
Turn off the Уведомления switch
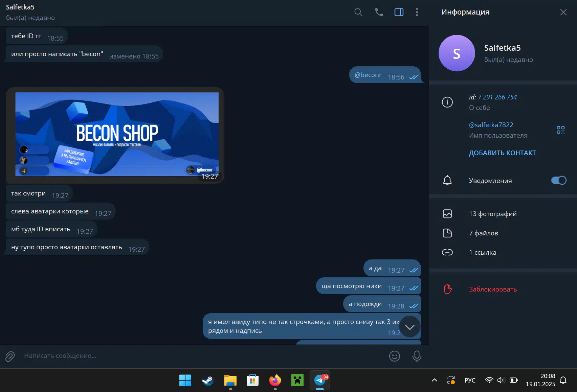559,180
